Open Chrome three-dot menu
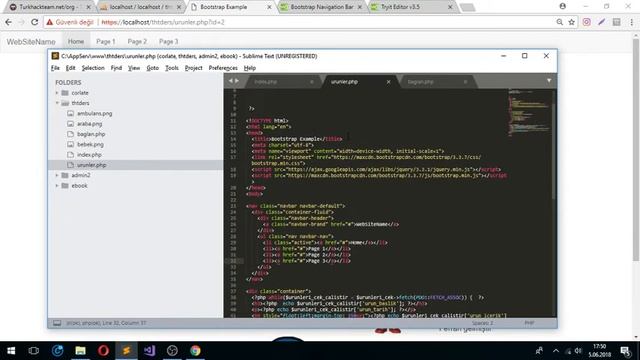The height and width of the screenshot is (360, 640). (x=631, y=22)
